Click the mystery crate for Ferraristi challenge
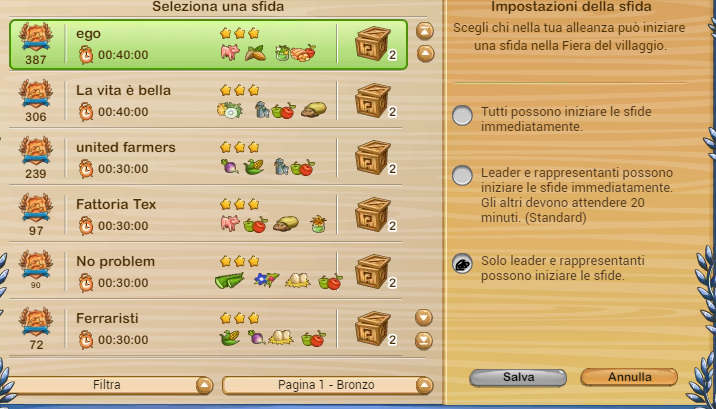Image resolution: width=716 pixels, height=409 pixels. point(373,329)
